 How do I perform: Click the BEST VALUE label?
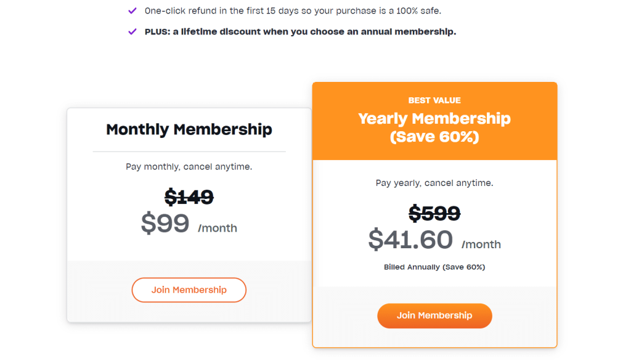click(434, 100)
